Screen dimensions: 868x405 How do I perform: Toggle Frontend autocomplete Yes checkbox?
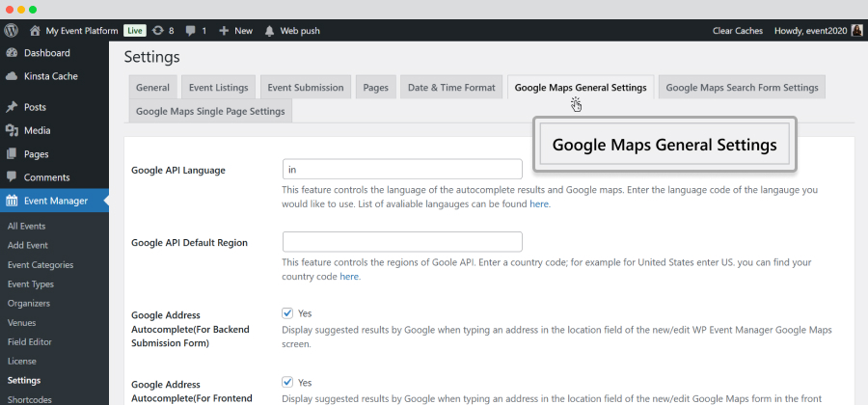[287, 382]
